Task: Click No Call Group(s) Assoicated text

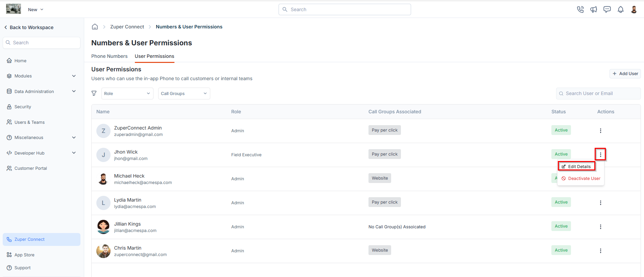Action: click(397, 227)
